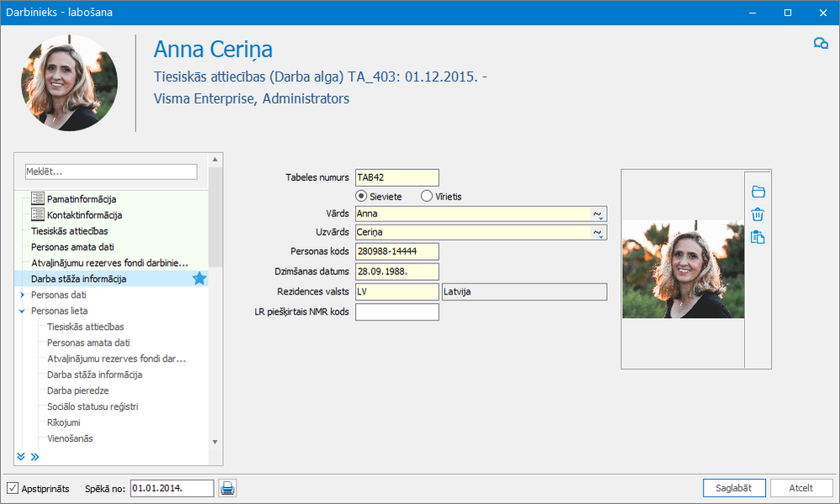Open the Uzvārds field dropdown button

point(599,232)
